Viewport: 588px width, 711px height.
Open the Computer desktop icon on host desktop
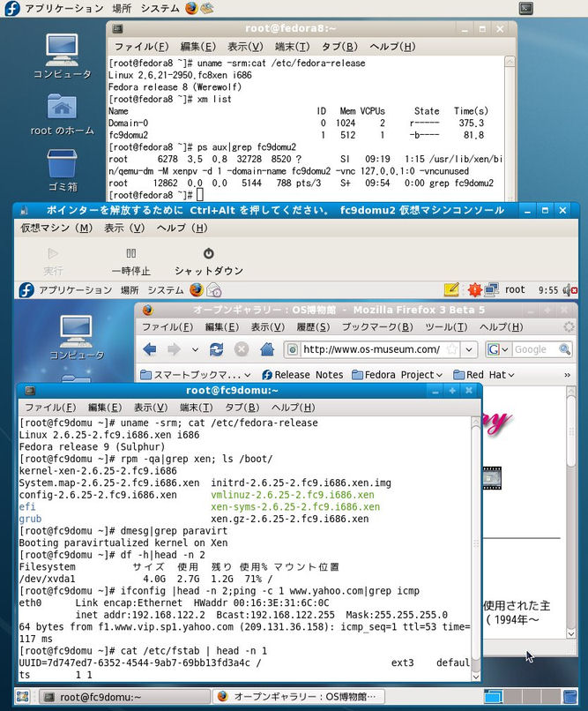click(62, 56)
